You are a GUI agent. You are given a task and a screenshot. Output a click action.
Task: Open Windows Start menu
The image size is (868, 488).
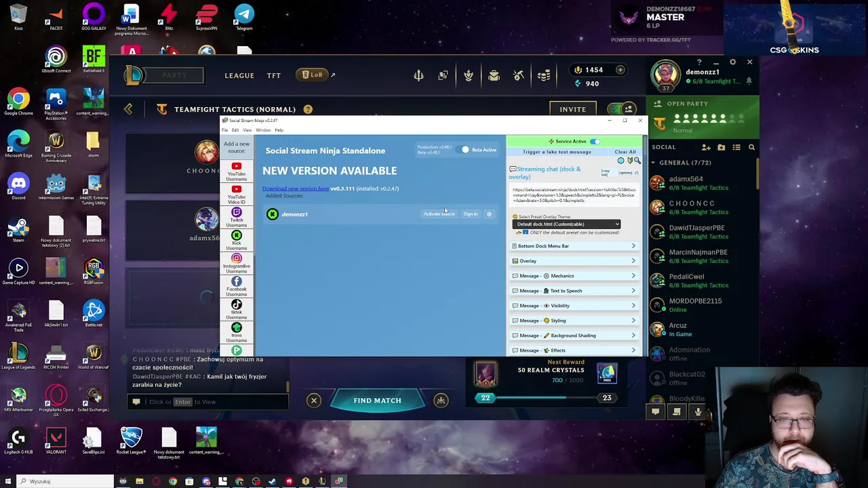tap(8, 481)
